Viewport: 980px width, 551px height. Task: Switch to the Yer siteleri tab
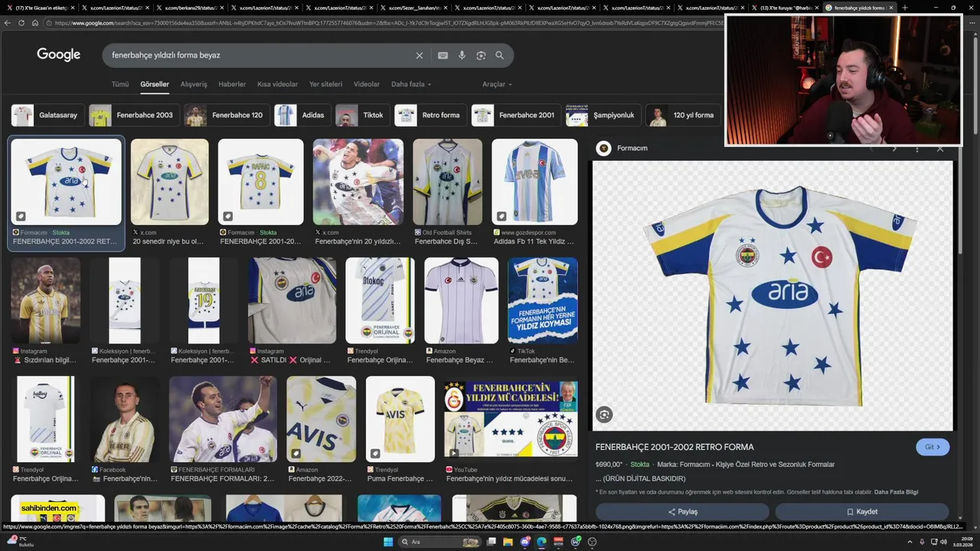[325, 84]
